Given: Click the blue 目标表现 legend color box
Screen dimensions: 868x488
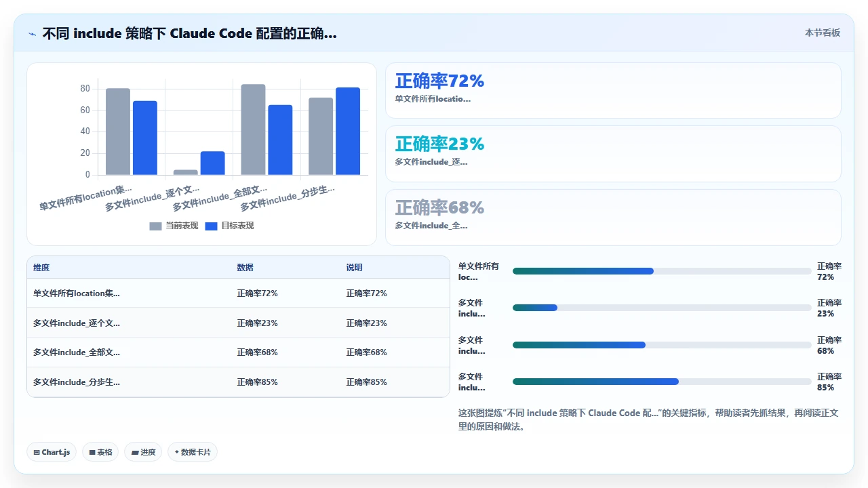Looking at the screenshot, I should (x=211, y=226).
